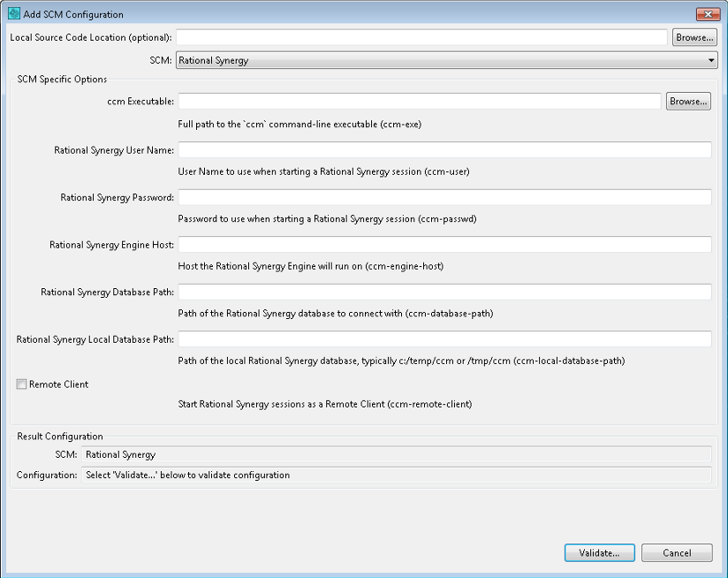Image resolution: width=728 pixels, height=578 pixels.
Task: Click the Rational Synergy Local Database Path field
Action: pyautogui.click(x=444, y=339)
